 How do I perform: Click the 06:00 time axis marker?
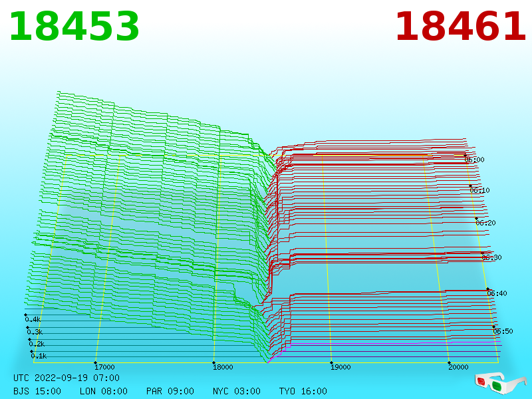coord(474,160)
